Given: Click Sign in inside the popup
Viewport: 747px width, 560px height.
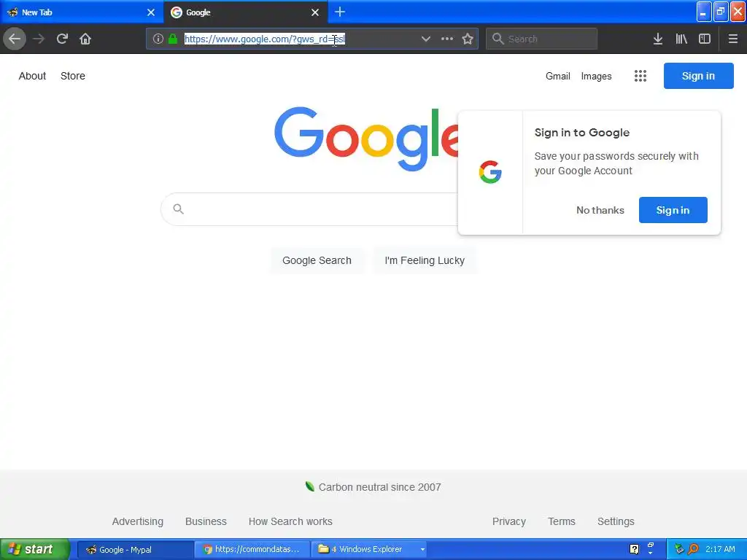Looking at the screenshot, I should (x=673, y=210).
